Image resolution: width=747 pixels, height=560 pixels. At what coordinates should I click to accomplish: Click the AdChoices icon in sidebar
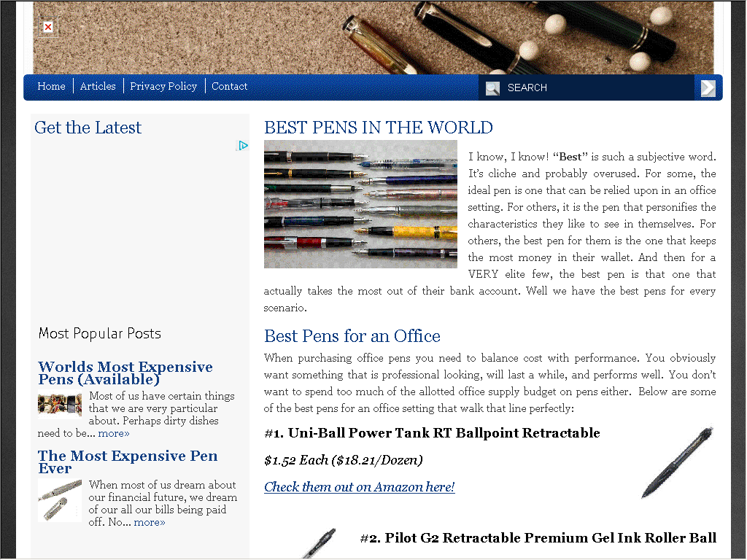click(x=243, y=145)
